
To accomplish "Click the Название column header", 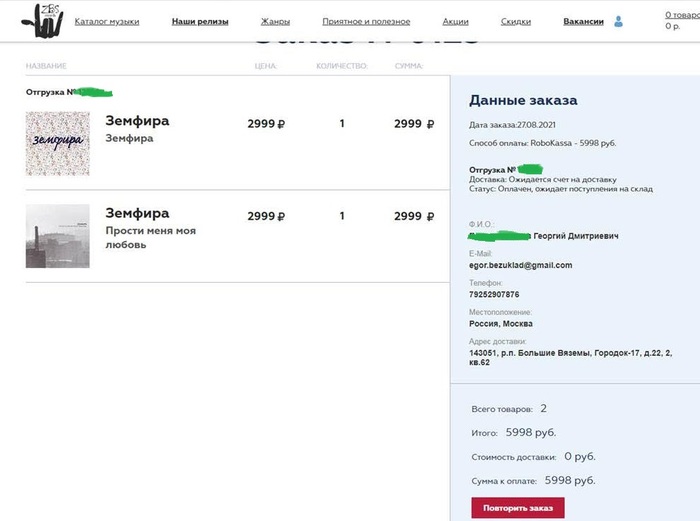I will (46, 67).
